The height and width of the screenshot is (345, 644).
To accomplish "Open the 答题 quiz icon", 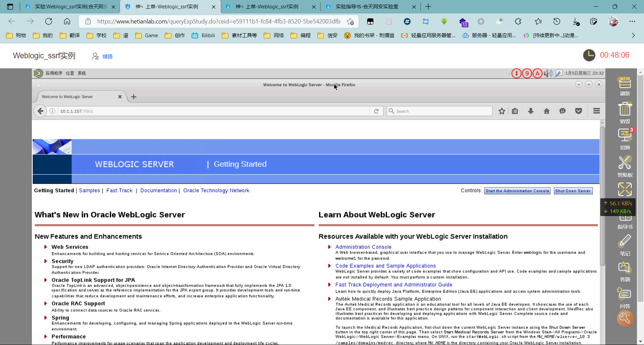I will tap(625, 268).
